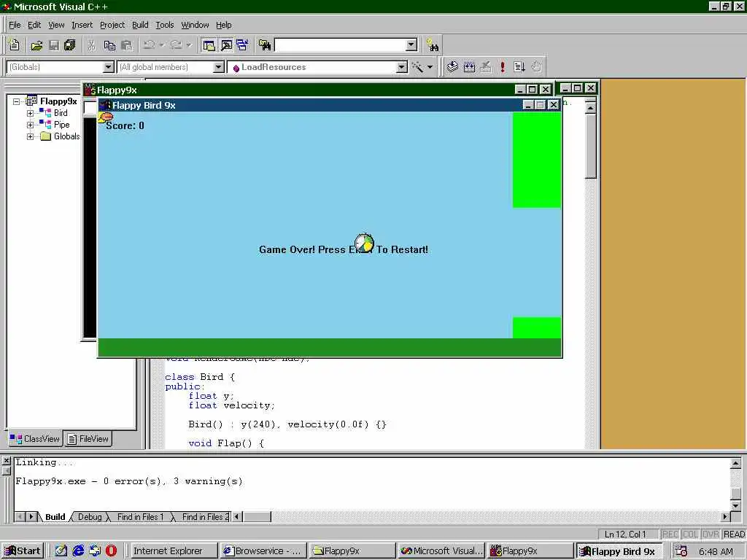Launch Internet Explorer from quick launch icon
This screenshot has width=747, height=560.
pos(78,551)
